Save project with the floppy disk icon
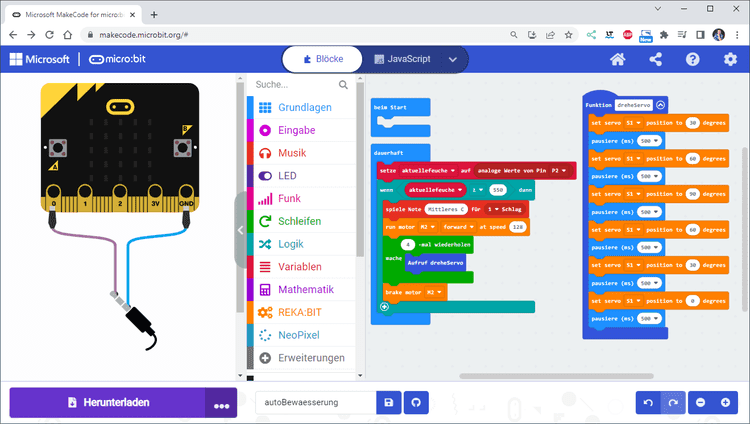The height and width of the screenshot is (424, 750). pos(389,402)
